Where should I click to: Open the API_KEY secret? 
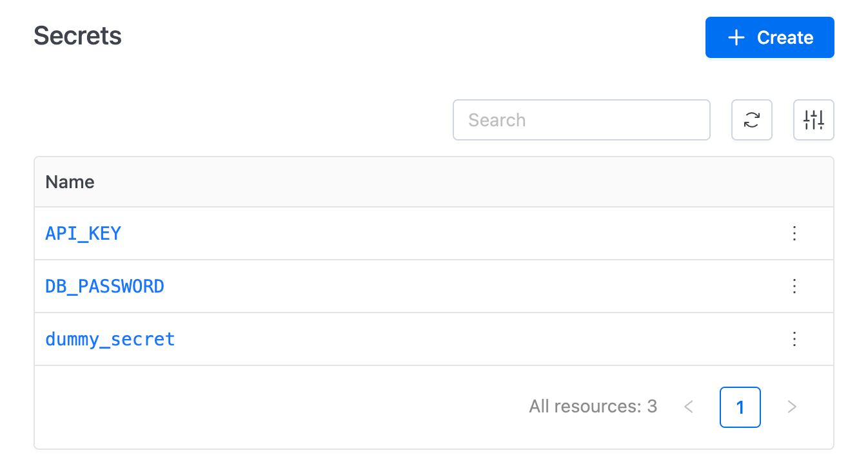click(83, 233)
